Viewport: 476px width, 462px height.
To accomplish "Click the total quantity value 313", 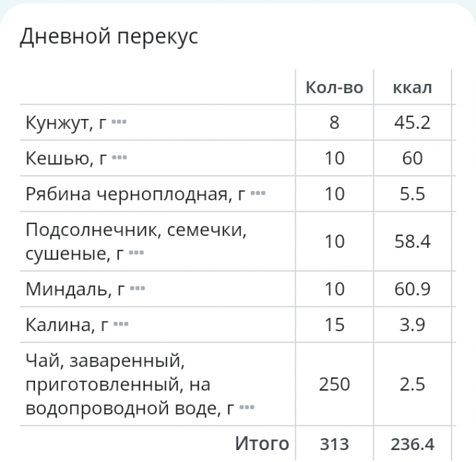I will (x=335, y=444).
